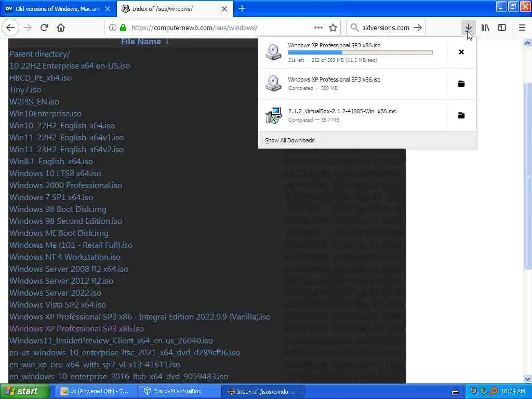Show sidebars icon in toolbar
This screenshot has height=399, width=532.
click(x=502, y=28)
